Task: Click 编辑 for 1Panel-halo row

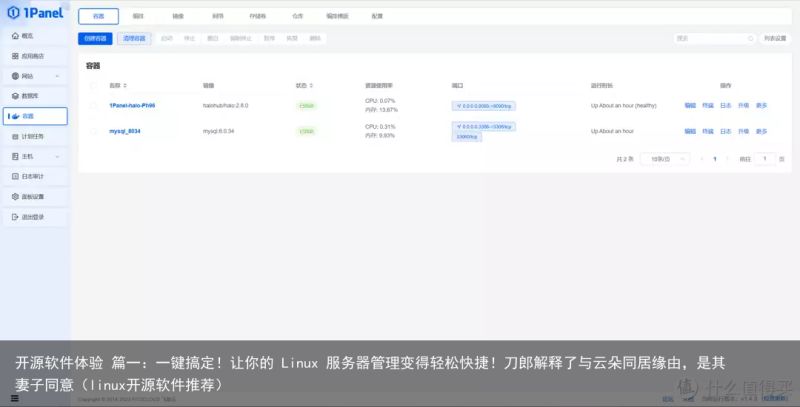Action: tap(690, 106)
